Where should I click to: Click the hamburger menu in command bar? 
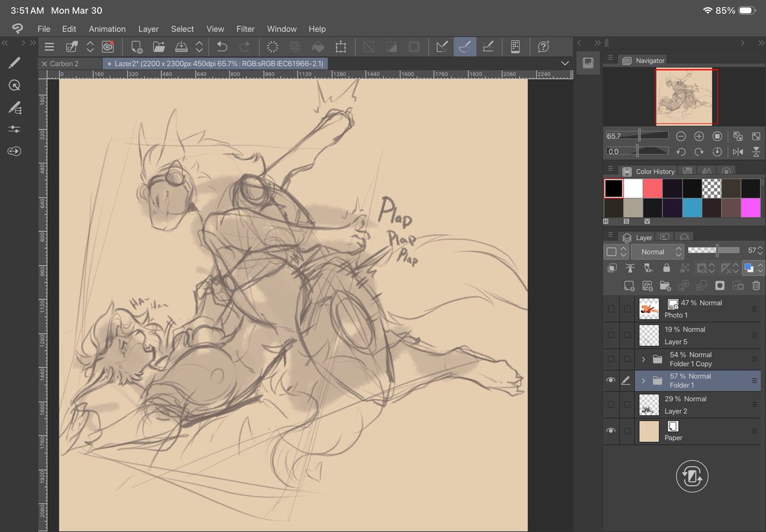49,47
